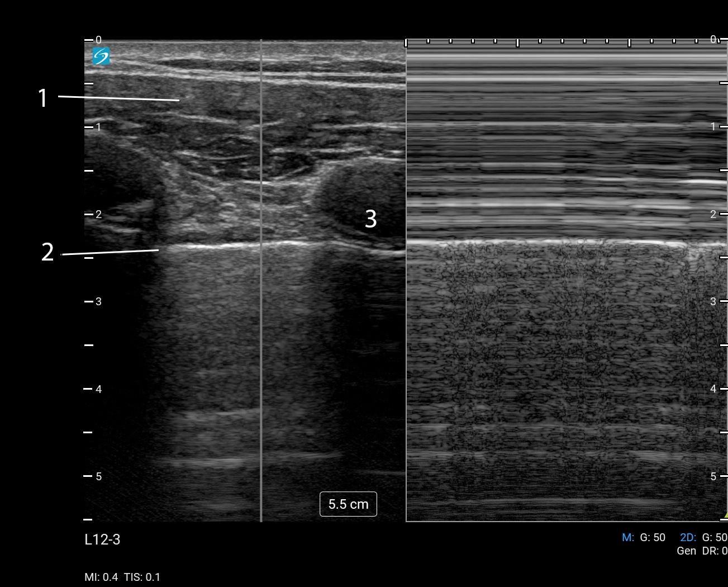Click the 0 cm mark on left depth scale
Image resolution: width=728 pixels, height=587 pixels.
(98, 40)
